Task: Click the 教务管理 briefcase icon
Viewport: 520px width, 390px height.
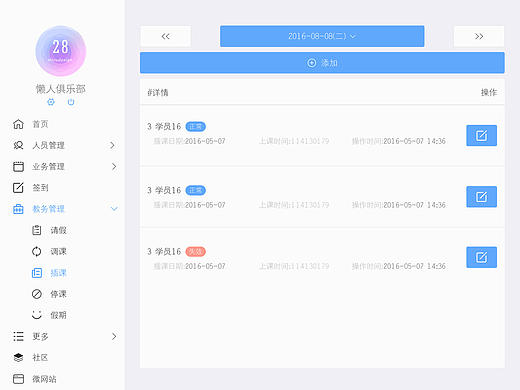Action: (x=18, y=209)
